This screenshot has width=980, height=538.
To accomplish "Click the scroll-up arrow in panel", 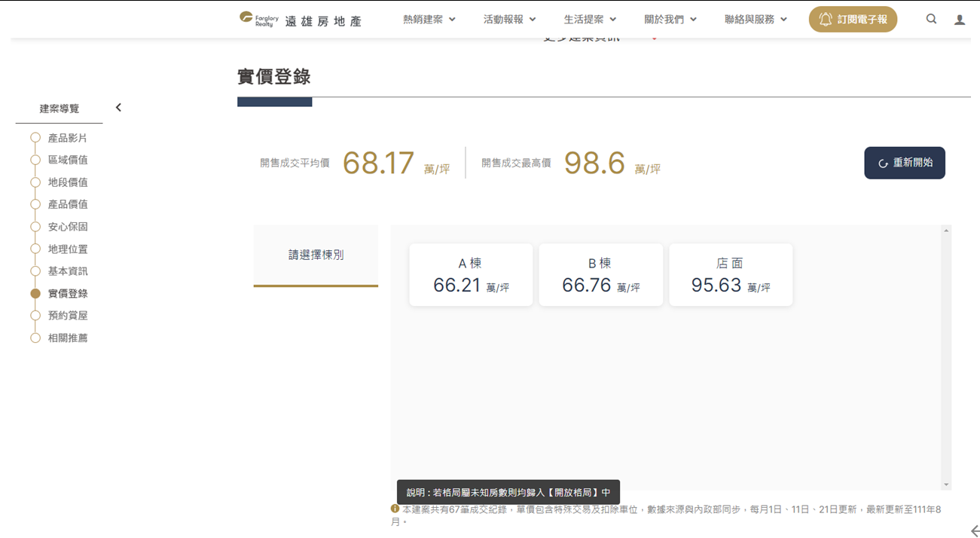I will coord(946,231).
